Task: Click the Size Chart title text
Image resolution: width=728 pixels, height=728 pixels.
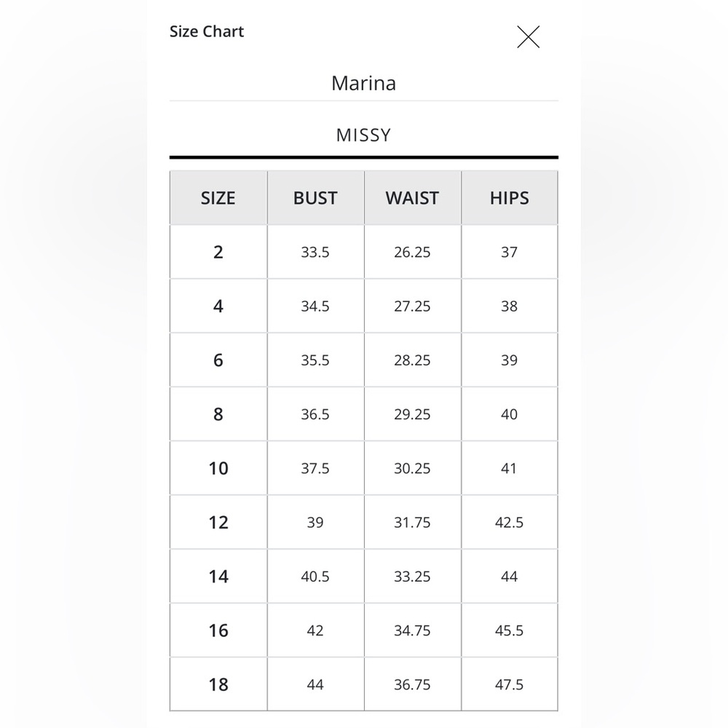Action: [207, 31]
